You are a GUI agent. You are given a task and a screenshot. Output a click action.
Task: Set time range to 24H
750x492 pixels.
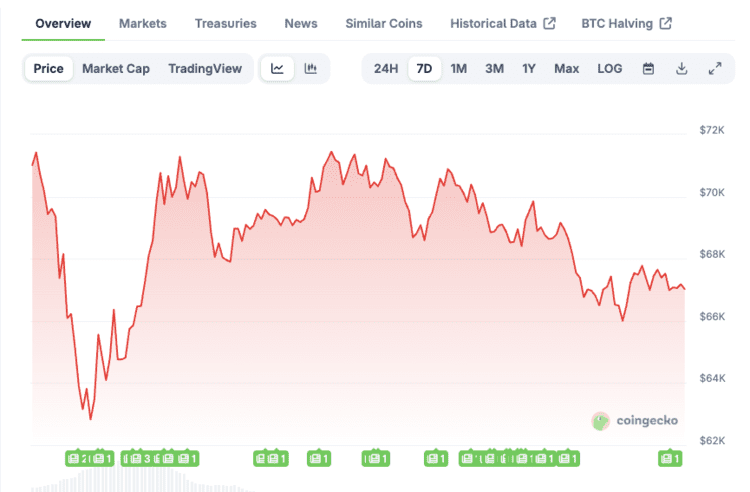pos(386,69)
